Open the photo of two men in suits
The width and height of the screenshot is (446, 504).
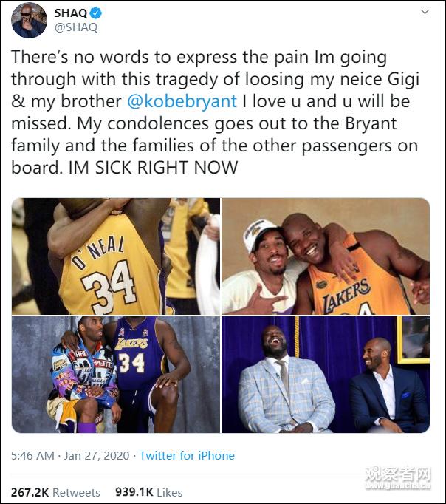pos(326,374)
